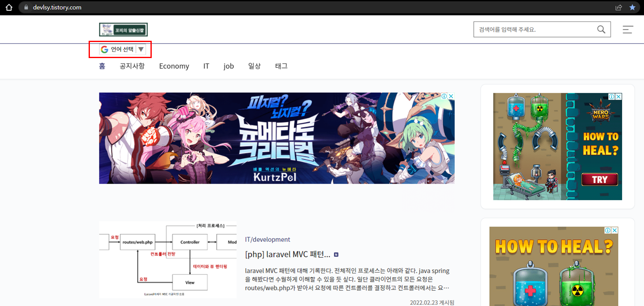Open the 태그 menu item
Screen dimensions: 644x306
pyautogui.click(x=281, y=66)
